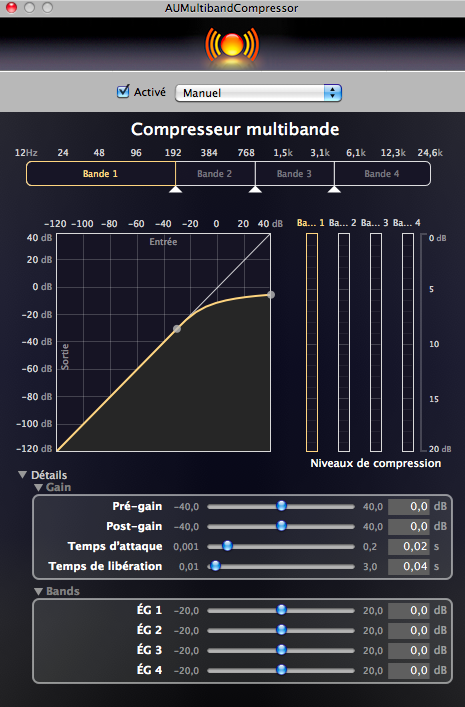
Task: Click the ÉG 3 value field
Action: point(409,650)
